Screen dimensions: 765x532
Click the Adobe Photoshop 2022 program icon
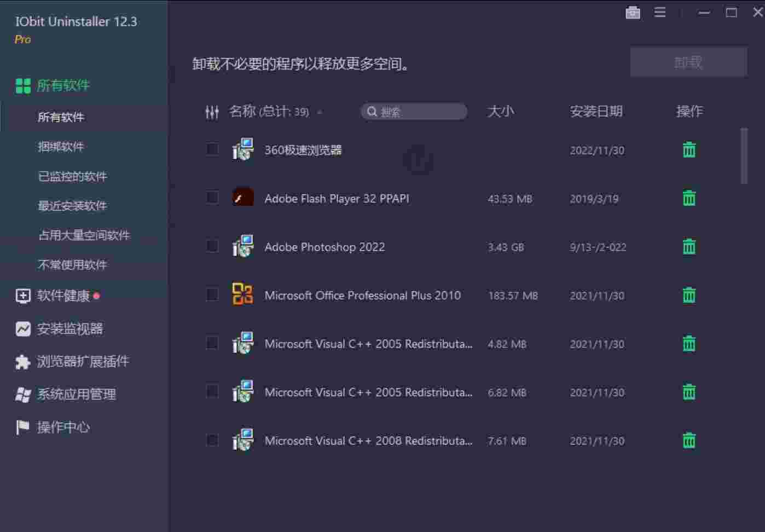coord(243,246)
